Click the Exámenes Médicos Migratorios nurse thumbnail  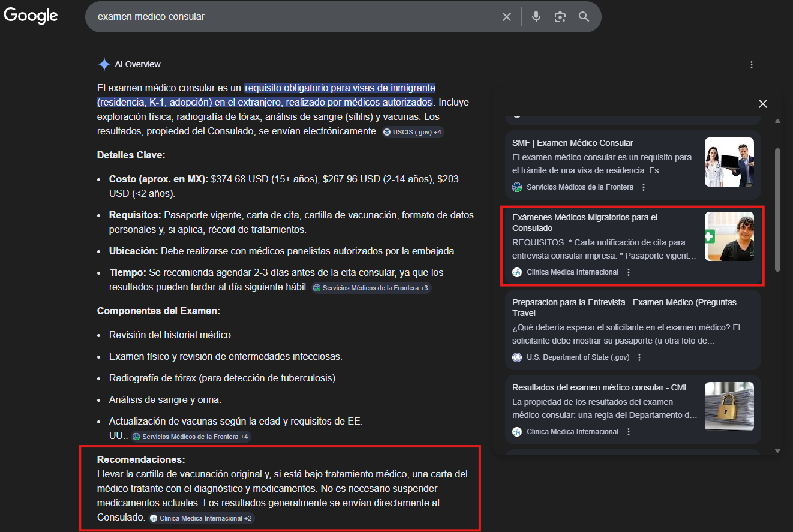pos(729,236)
